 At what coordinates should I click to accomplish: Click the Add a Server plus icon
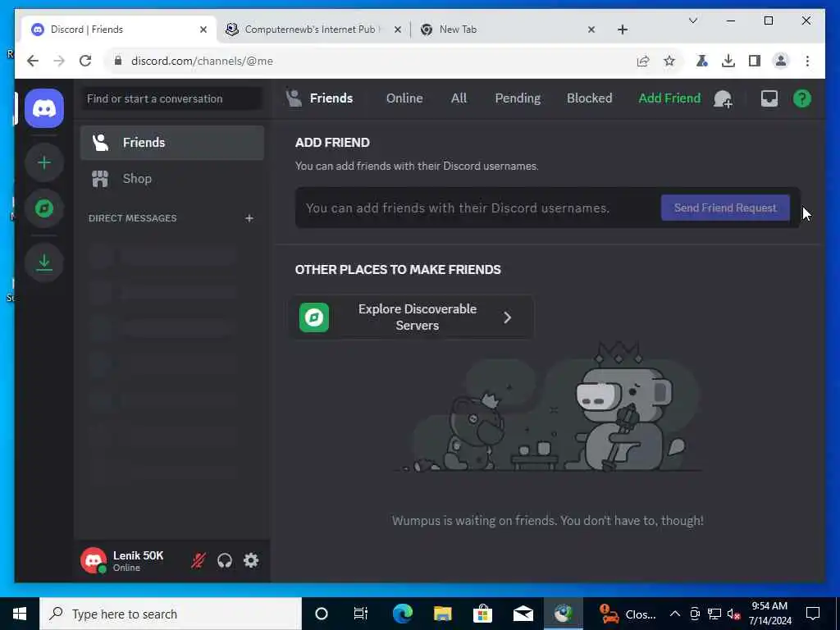tap(44, 162)
